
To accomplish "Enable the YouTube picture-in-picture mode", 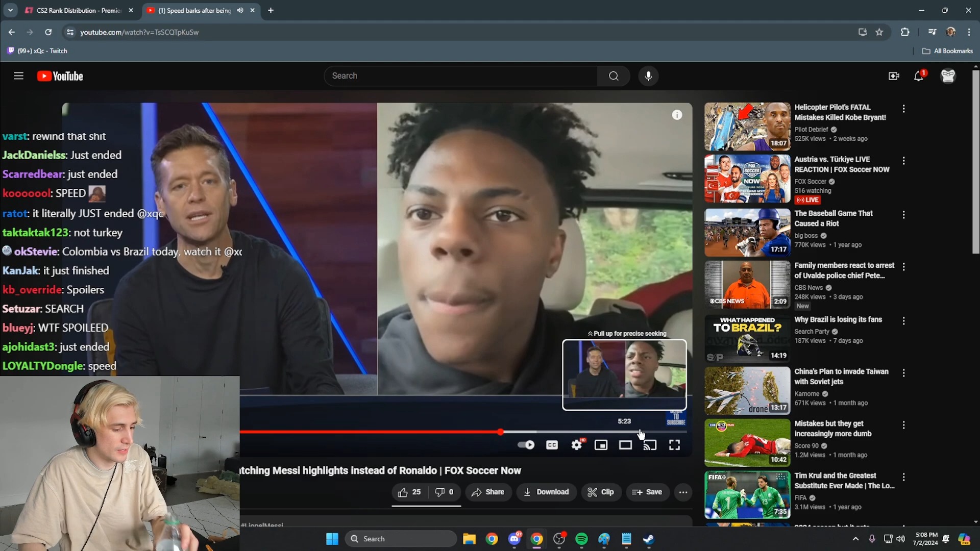I will 601,445.
